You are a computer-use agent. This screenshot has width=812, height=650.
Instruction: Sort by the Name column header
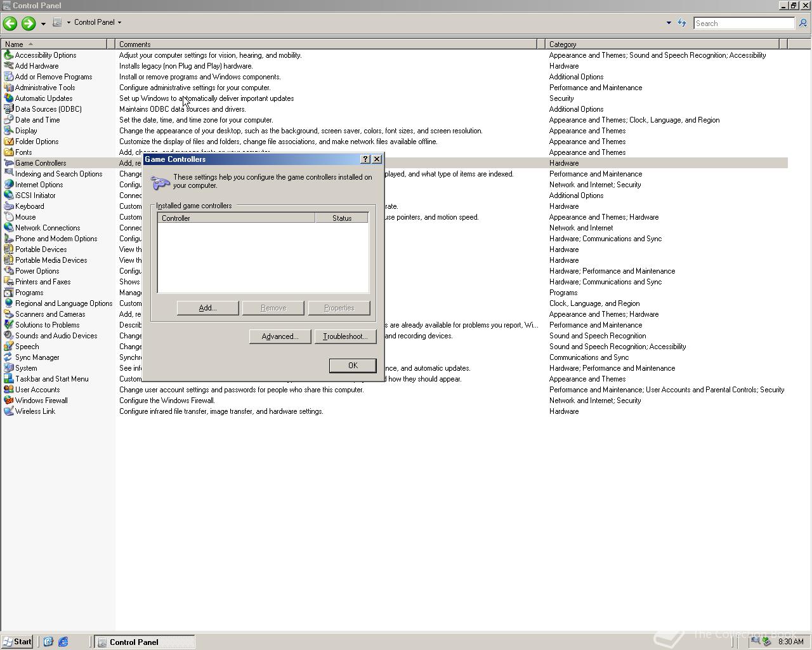click(54, 44)
